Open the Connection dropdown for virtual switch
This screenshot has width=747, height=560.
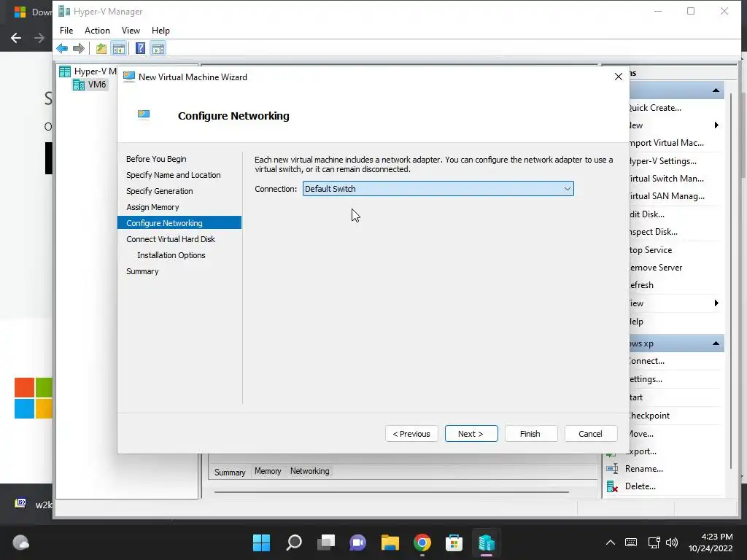[x=438, y=189]
